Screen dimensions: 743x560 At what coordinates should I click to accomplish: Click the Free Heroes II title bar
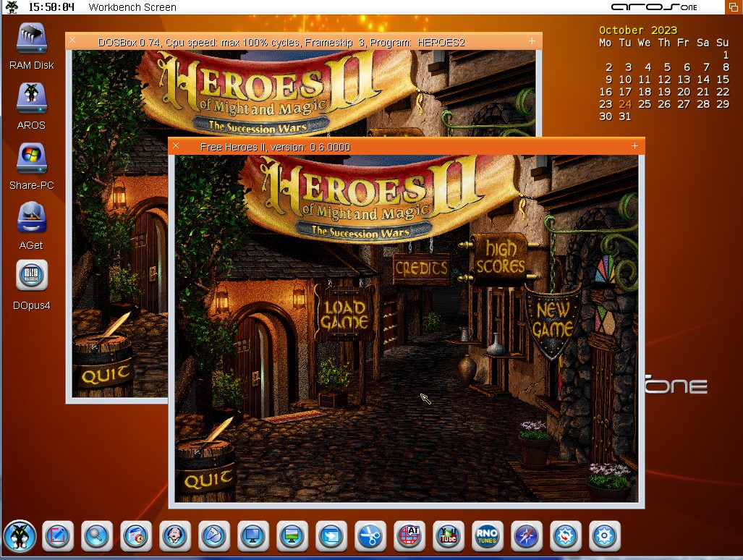(x=405, y=147)
